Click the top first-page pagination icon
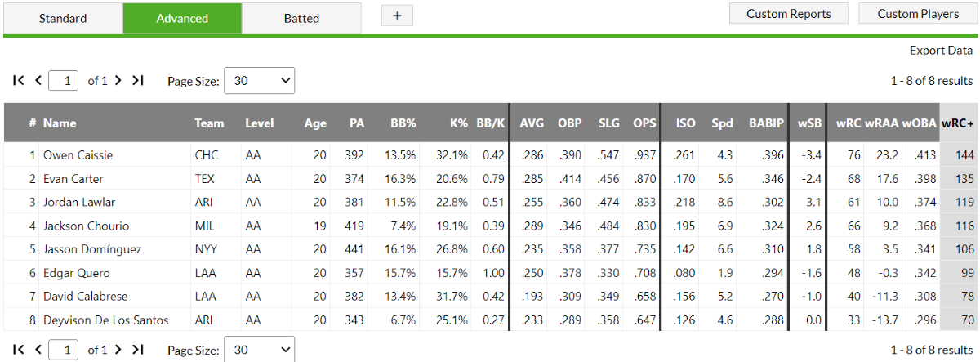 tap(19, 80)
